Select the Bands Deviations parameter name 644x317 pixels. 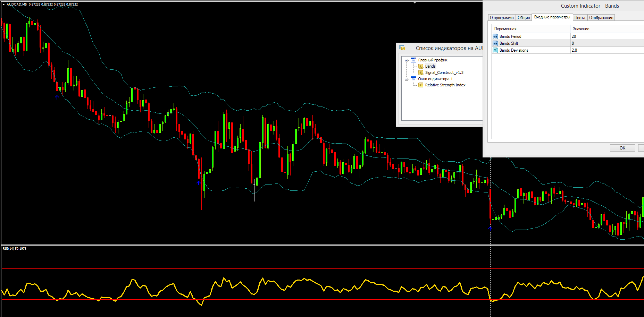coord(514,50)
